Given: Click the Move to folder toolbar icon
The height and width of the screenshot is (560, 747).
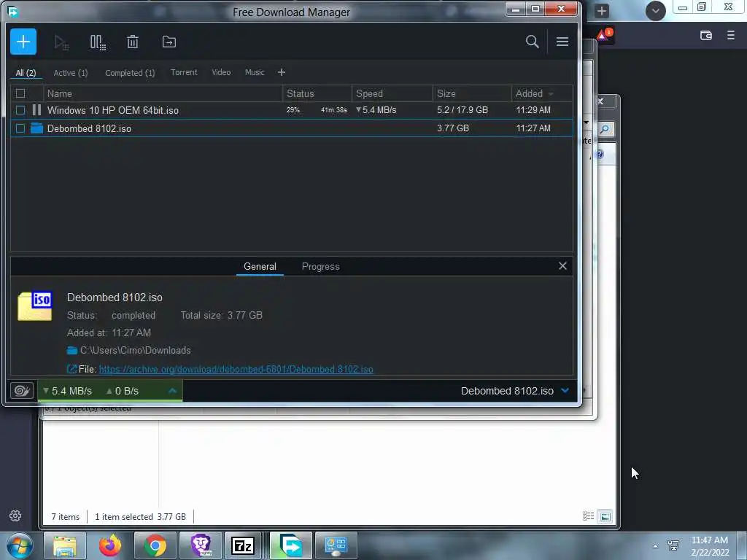Looking at the screenshot, I should tap(169, 42).
